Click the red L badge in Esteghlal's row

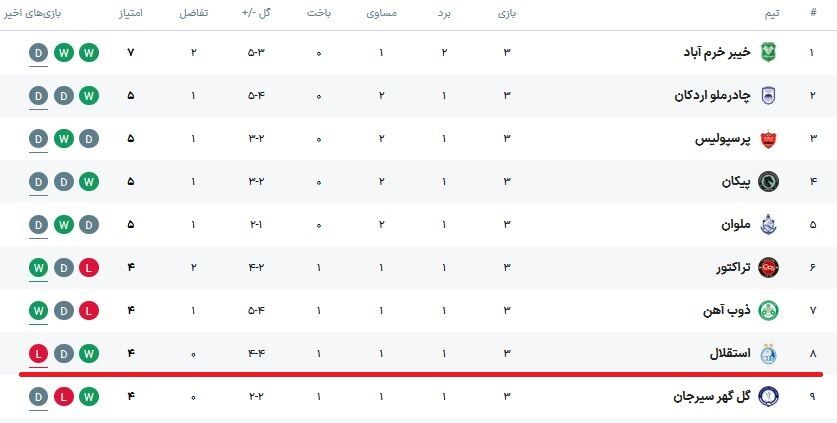point(38,353)
